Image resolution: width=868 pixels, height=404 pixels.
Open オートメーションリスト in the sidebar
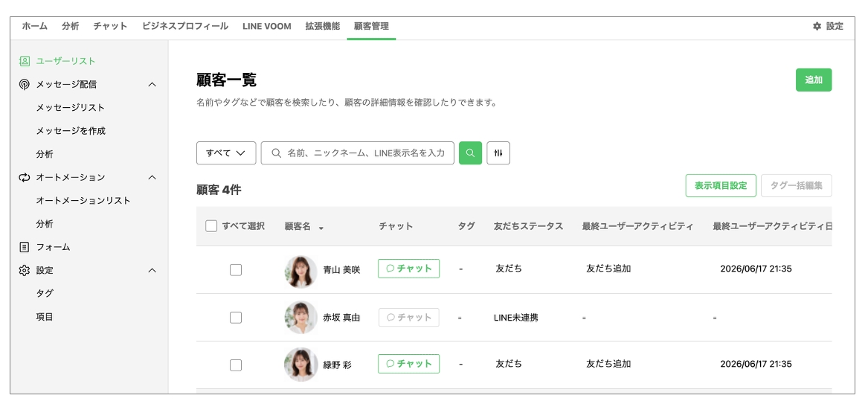tap(83, 201)
